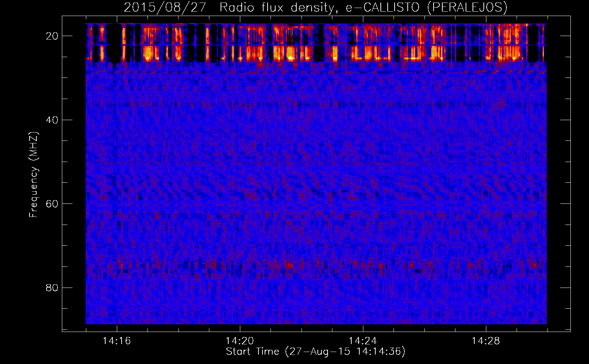Click the 14:20 time tick label

click(x=240, y=341)
